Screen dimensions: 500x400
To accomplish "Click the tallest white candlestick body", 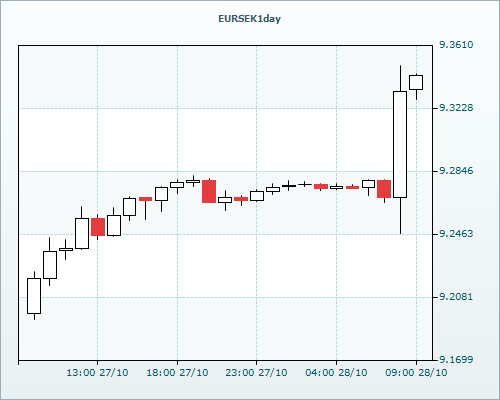I will tap(400, 144).
